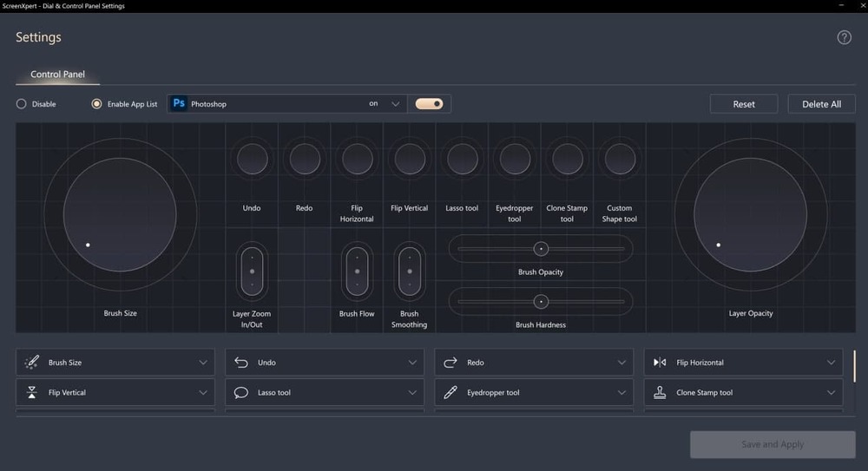Image resolution: width=868 pixels, height=471 pixels.
Task: Select the Brush Size large dial
Action: pyautogui.click(x=120, y=215)
